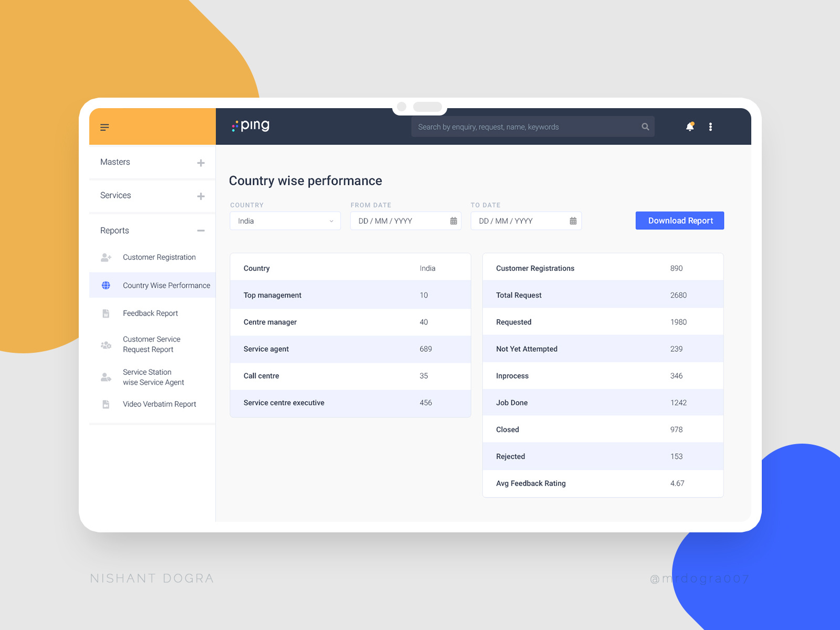Click the search magnifier icon
This screenshot has width=840, height=630.
coord(645,127)
